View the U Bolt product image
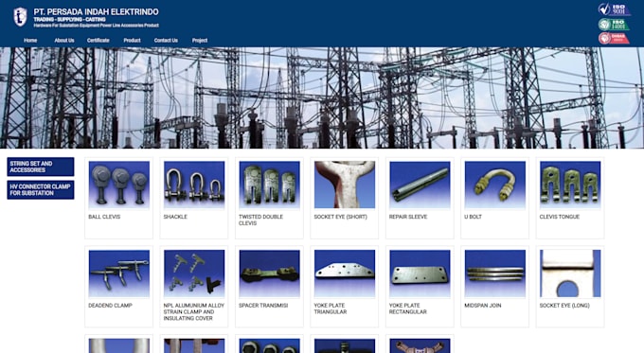Viewport: 644px width, 353px height. [x=495, y=185]
